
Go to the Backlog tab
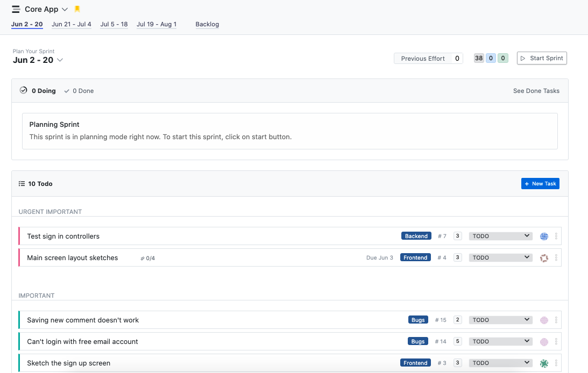click(x=207, y=24)
